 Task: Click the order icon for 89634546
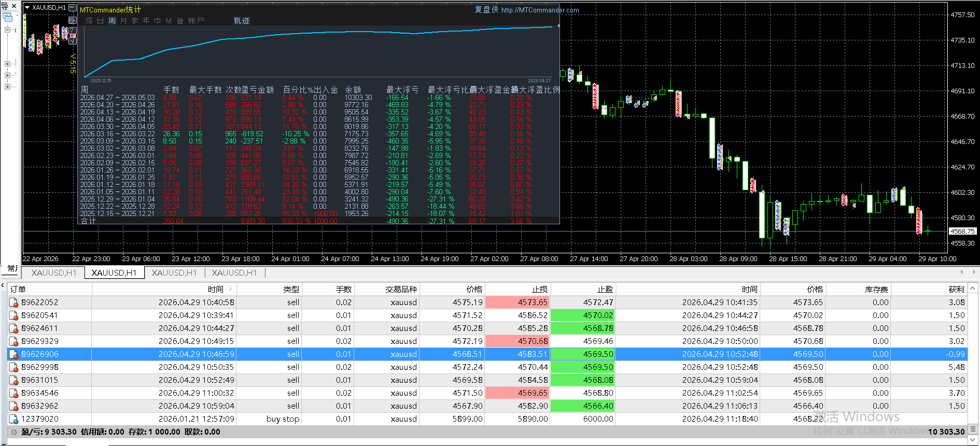pyautogui.click(x=15, y=393)
